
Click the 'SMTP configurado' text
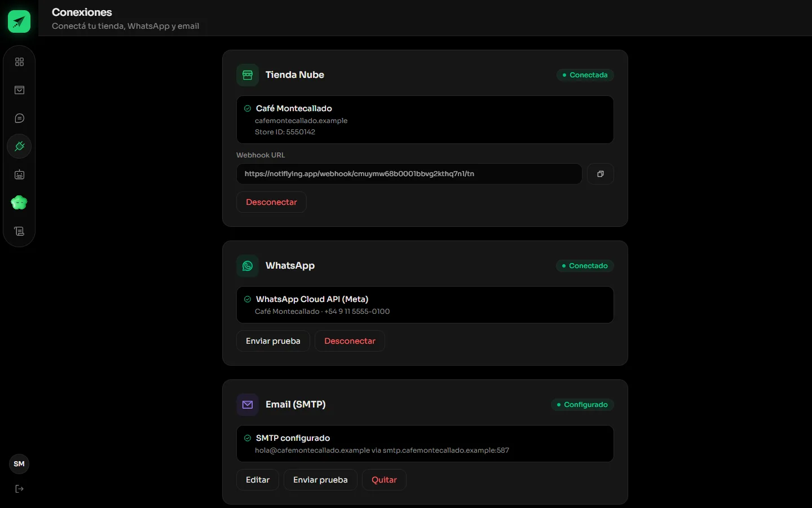tap(293, 438)
